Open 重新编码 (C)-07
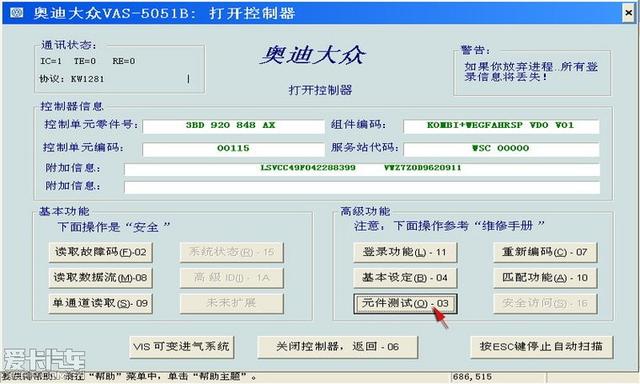 (x=545, y=252)
